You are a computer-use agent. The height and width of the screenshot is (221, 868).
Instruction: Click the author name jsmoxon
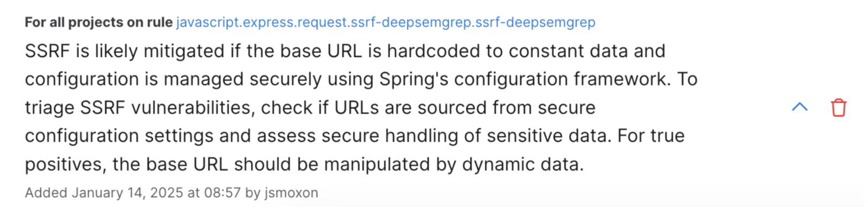pos(291,193)
